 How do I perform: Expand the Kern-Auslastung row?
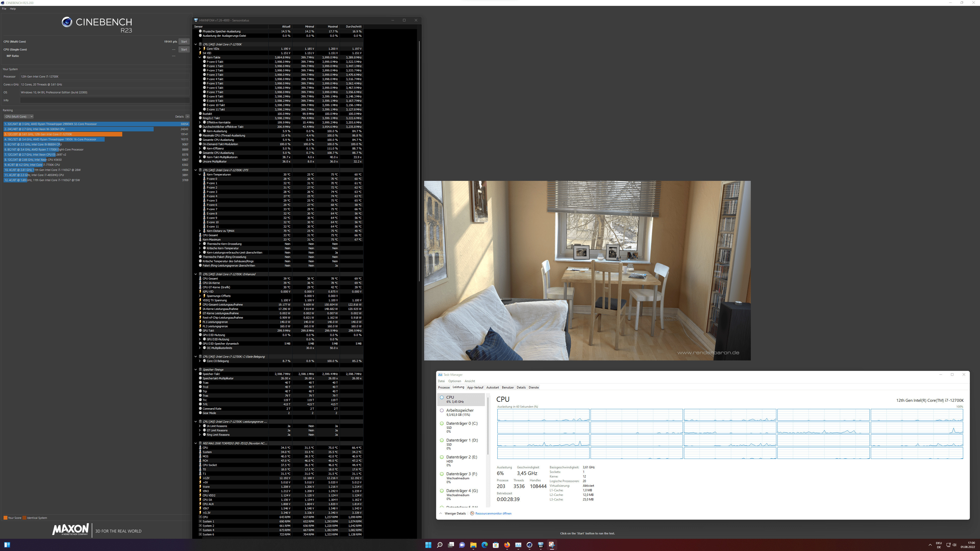point(200,131)
